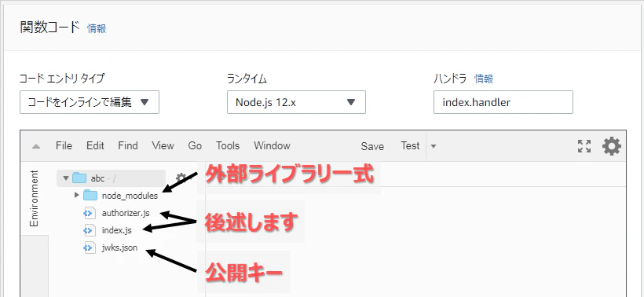Click the abc root folder icon

(x=79, y=178)
